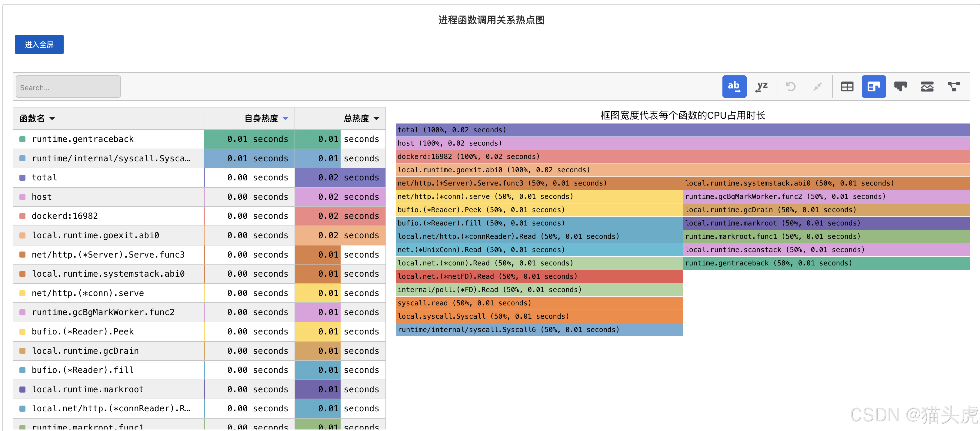Image resolution: width=980 pixels, height=431 pixels.
Task: Click runtime.gcBgMarkWorker.func2 flamegraph bar
Action: point(826,196)
